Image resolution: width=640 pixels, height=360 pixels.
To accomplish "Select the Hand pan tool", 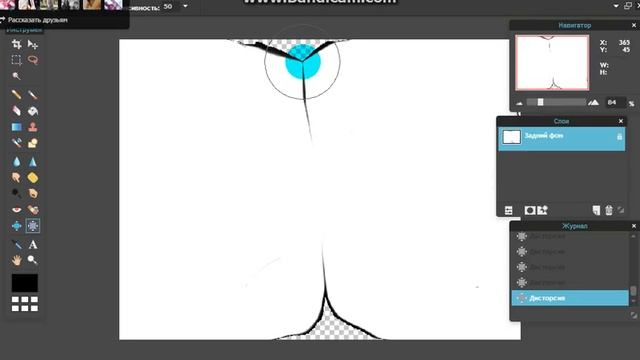I will pos(16,260).
